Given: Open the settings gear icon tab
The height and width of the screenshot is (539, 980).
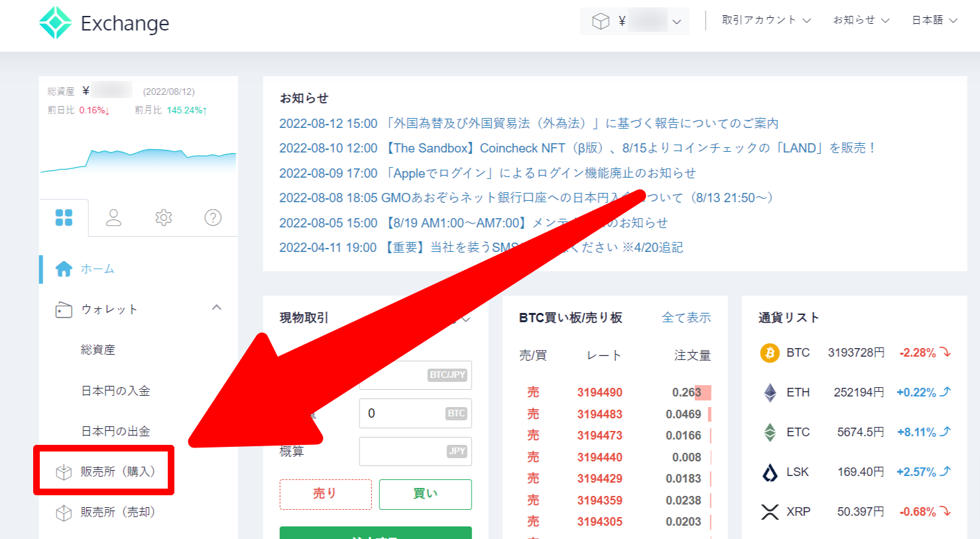Looking at the screenshot, I should tap(164, 217).
